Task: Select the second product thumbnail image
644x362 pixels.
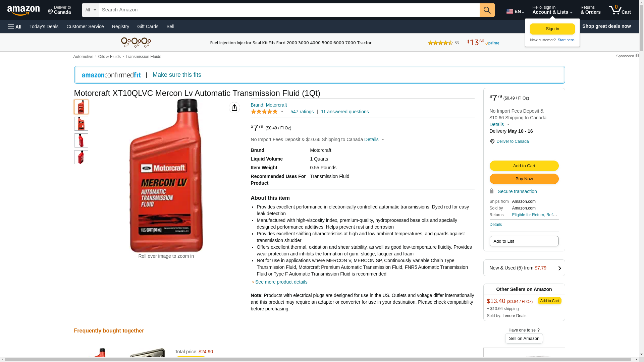Action: point(81,124)
